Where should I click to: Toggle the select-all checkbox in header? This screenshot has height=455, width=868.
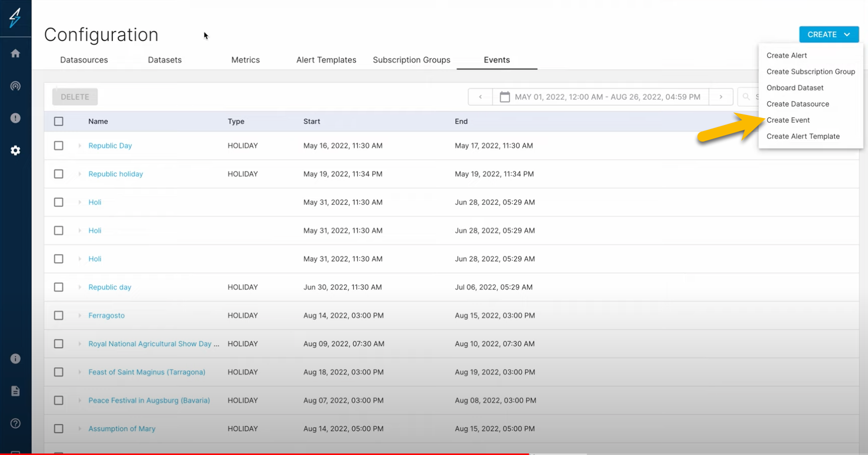[59, 122]
